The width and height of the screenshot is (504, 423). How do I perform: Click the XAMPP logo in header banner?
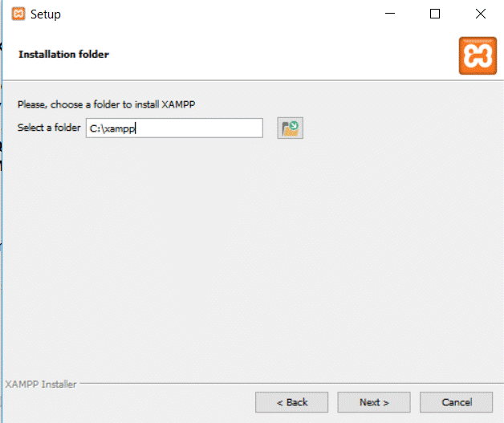478,55
